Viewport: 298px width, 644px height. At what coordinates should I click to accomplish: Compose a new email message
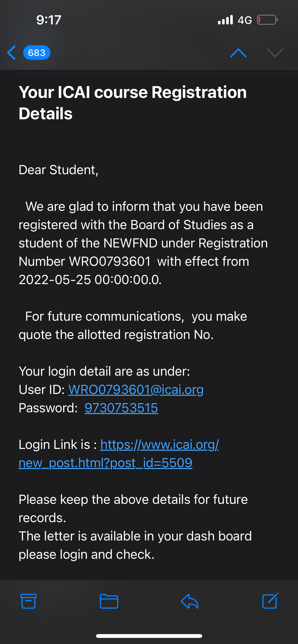270,601
